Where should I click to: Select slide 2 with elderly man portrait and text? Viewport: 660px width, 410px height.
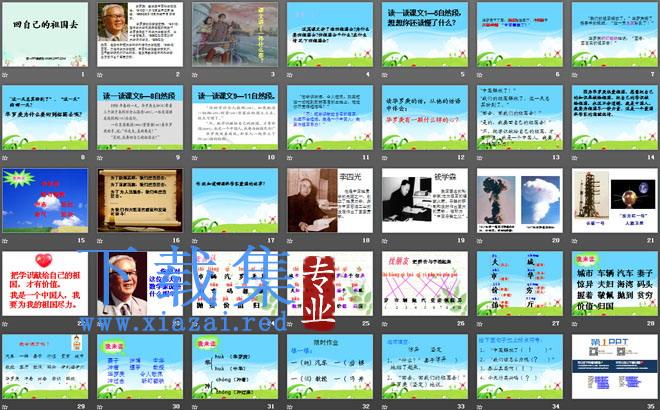tap(140, 34)
